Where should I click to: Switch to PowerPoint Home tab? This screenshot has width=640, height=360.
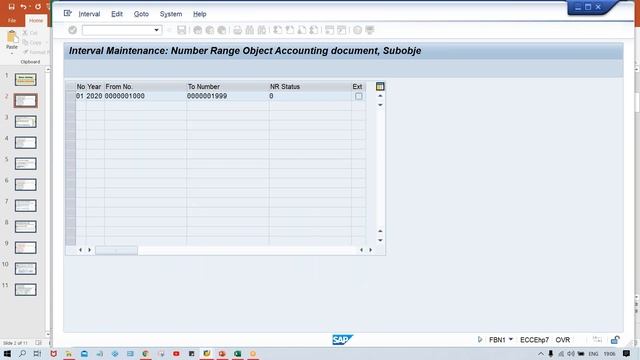(x=36, y=20)
